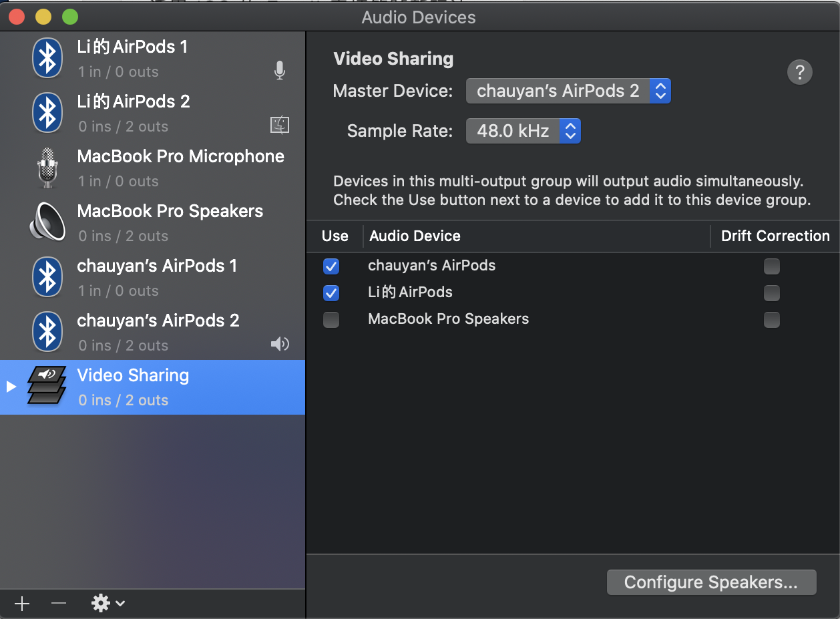The height and width of the screenshot is (619, 840).
Task: Select chauyan's AirPods 1 in device list
Action: 152,278
